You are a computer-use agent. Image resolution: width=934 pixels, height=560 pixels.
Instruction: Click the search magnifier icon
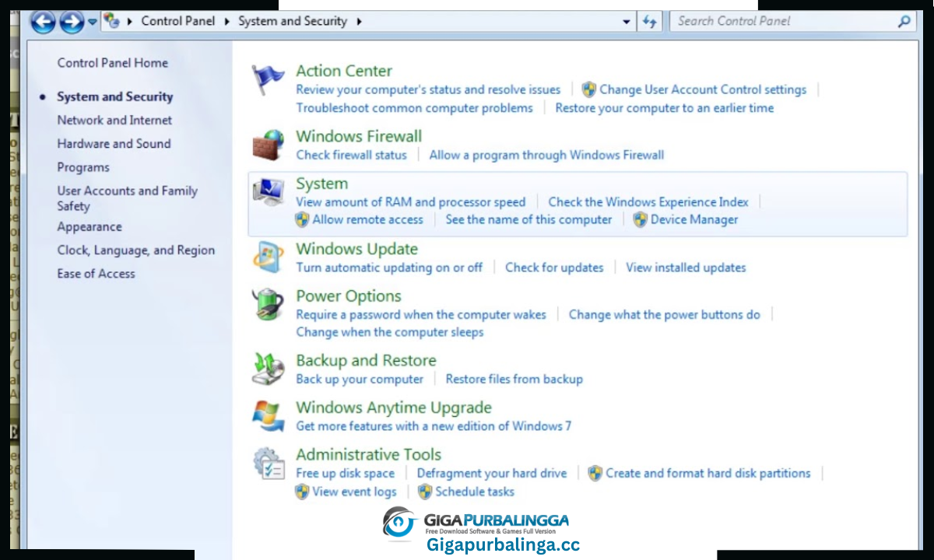pyautogui.click(x=904, y=21)
